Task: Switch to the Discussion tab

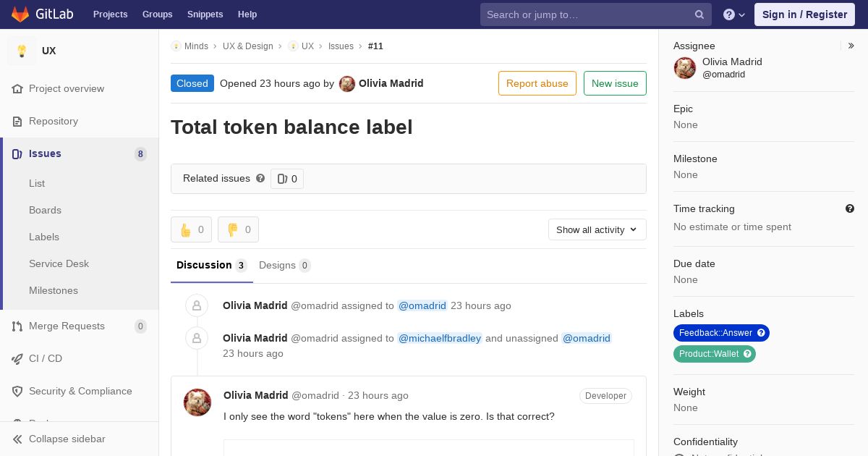Action: pyautogui.click(x=212, y=266)
